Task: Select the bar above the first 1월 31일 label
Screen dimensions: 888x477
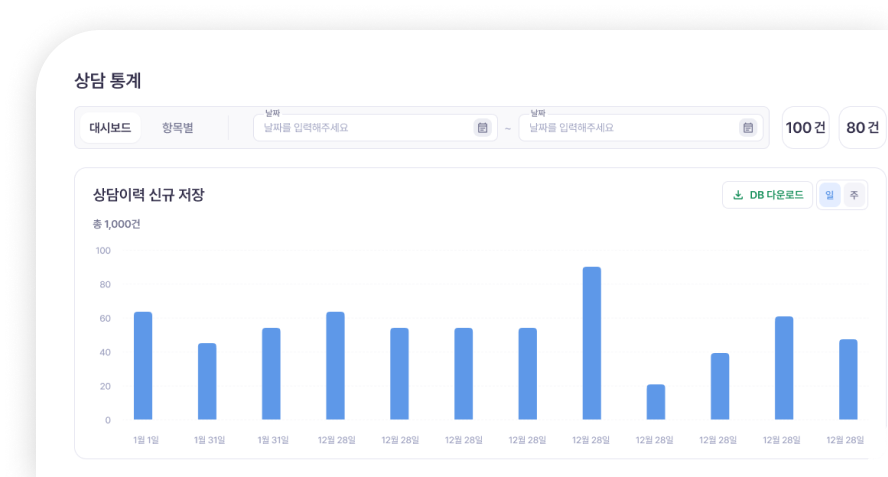Action: pos(207,381)
